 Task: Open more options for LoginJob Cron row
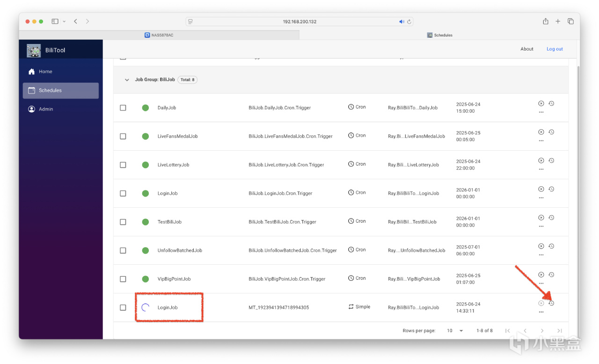(541, 198)
